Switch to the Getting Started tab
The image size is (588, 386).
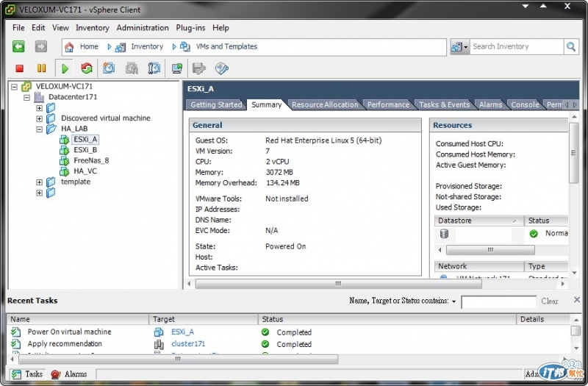click(216, 104)
